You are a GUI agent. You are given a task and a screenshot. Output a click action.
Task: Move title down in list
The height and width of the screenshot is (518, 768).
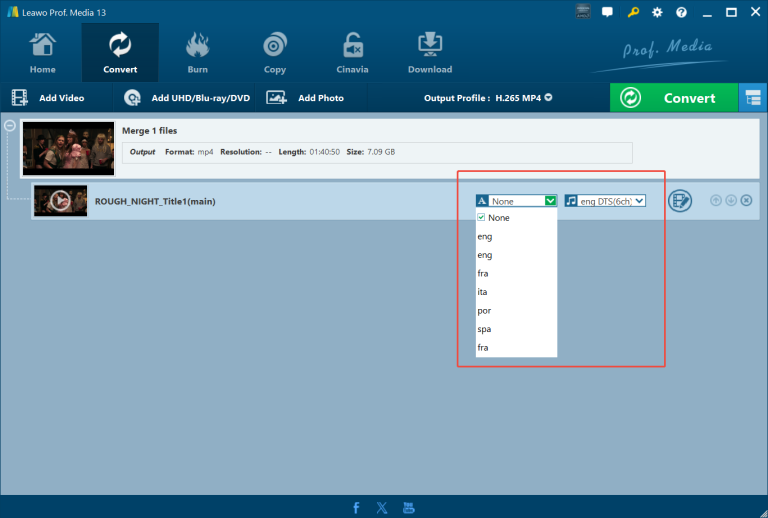(x=731, y=200)
